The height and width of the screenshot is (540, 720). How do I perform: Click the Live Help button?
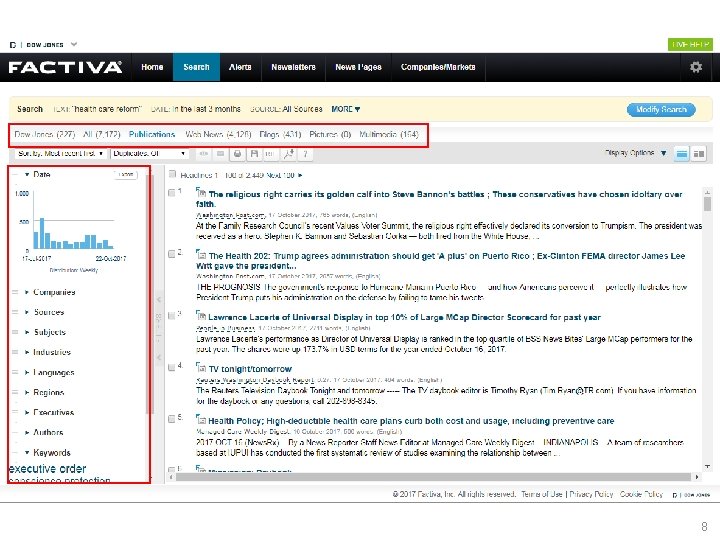point(690,45)
